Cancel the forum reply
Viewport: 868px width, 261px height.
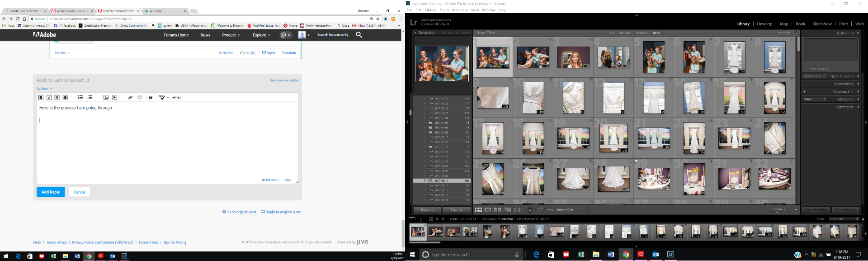point(80,192)
